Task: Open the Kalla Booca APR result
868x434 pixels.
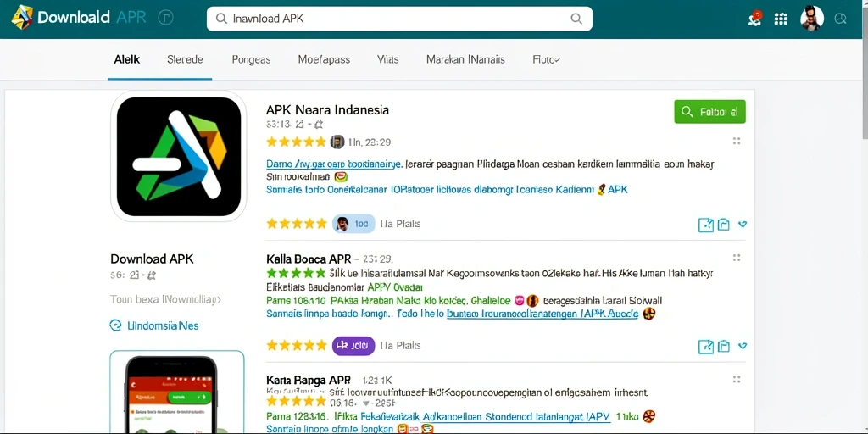Action: click(x=309, y=259)
